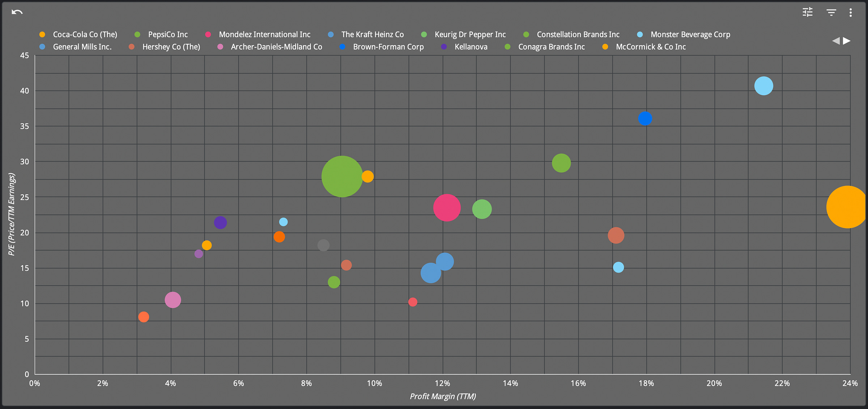This screenshot has width=868, height=409.
Task: Click the pink-red Mondelez bubble
Action: (x=447, y=207)
